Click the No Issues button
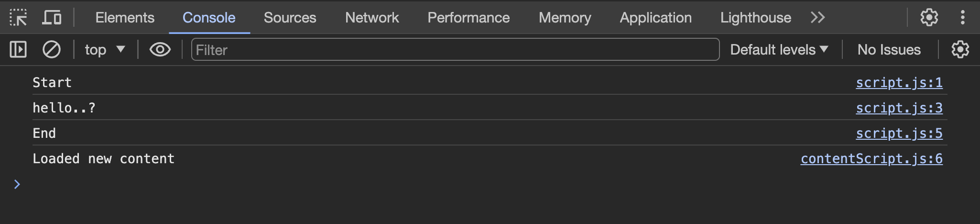This screenshot has width=980, height=224. 889,49
